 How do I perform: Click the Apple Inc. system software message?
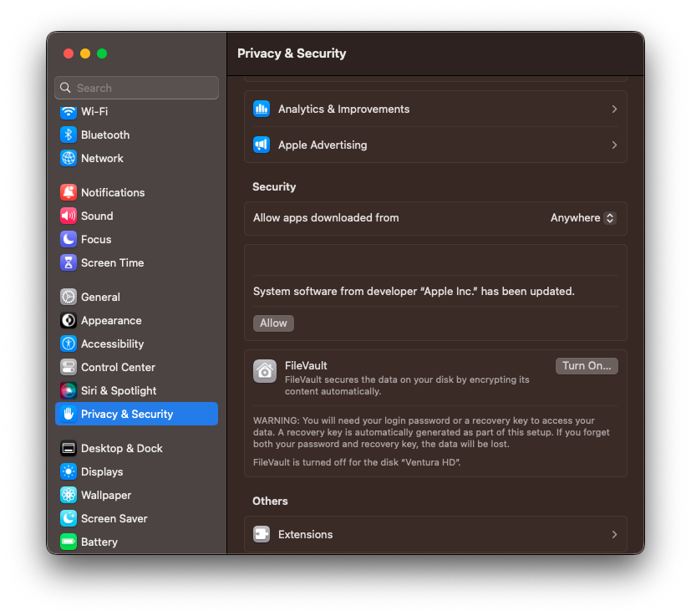pos(414,292)
